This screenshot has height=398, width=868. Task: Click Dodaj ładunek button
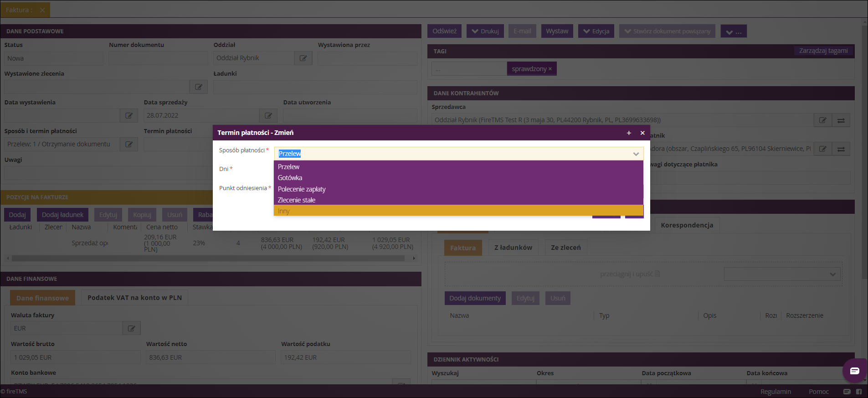(62, 215)
